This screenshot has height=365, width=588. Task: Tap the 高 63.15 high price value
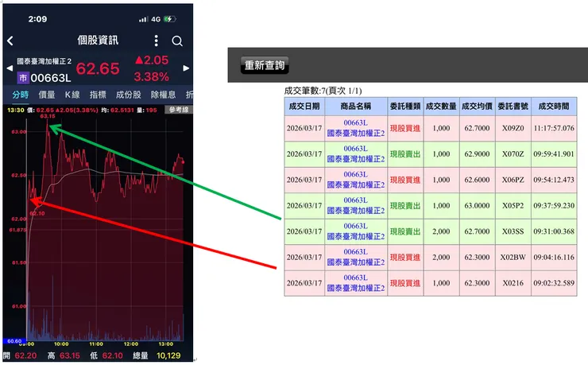pyautogui.click(x=70, y=355)
